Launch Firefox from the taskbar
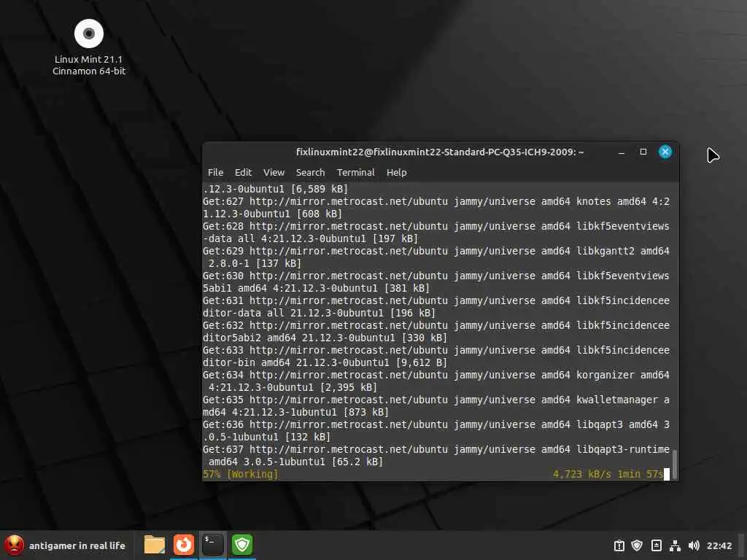747x560 pixels. [x=183, y=545]
